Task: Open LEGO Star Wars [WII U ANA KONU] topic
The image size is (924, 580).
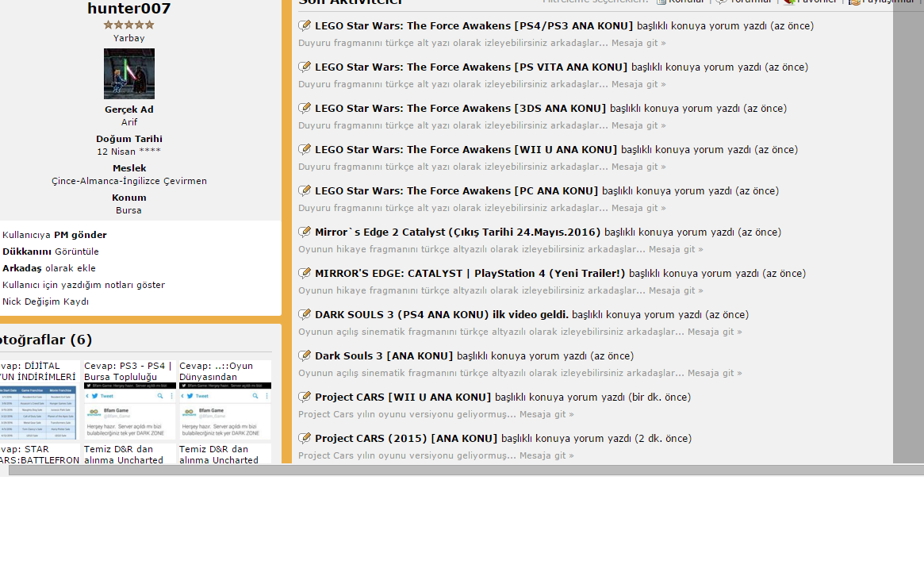Action: [466, 150]
